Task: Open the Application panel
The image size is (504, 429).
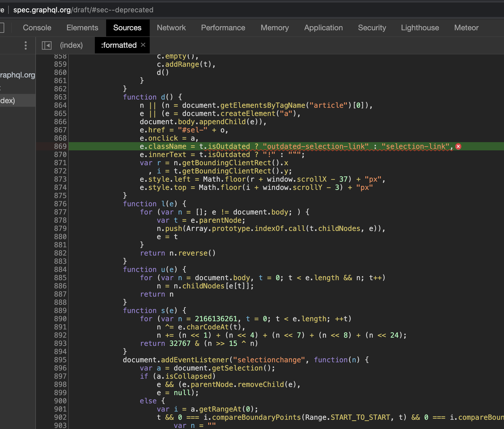Action: coord(323,28)
